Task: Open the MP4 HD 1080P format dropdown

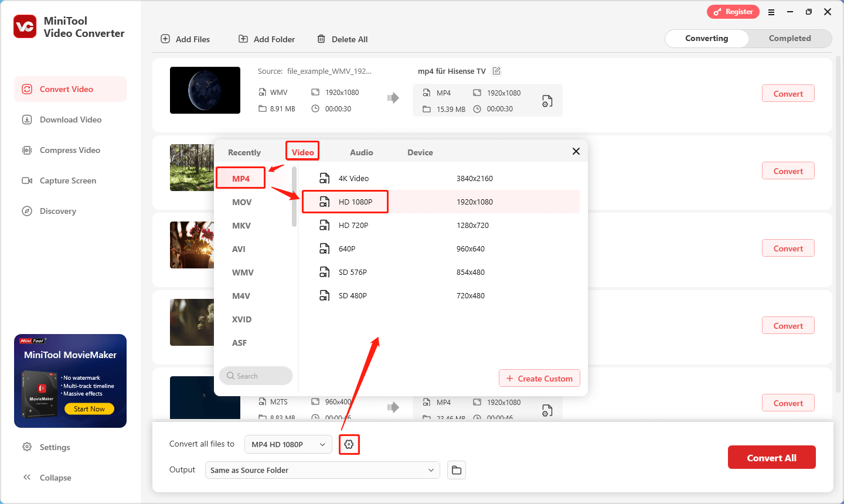Action: pyautogui.click(x=288, y=444)
